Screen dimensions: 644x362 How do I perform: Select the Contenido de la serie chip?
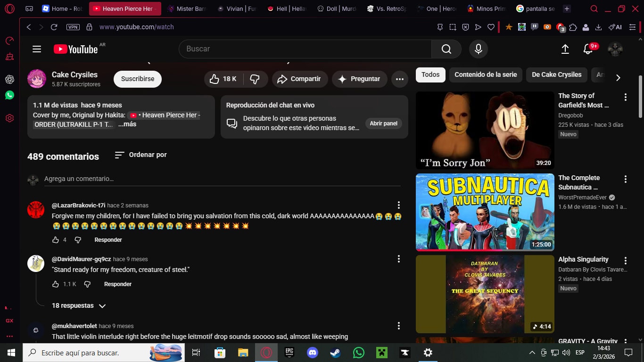click(486, 74)
